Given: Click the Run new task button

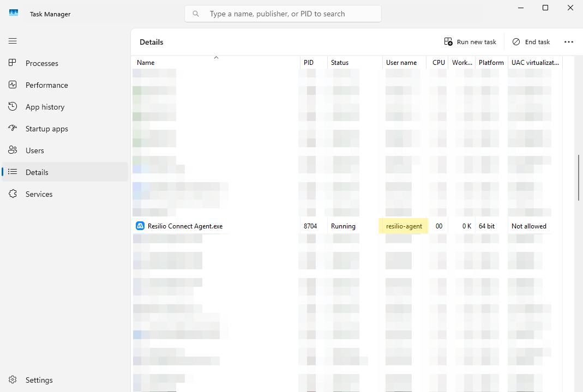Looking at the screenshot, I should click(x=470, y=41).
